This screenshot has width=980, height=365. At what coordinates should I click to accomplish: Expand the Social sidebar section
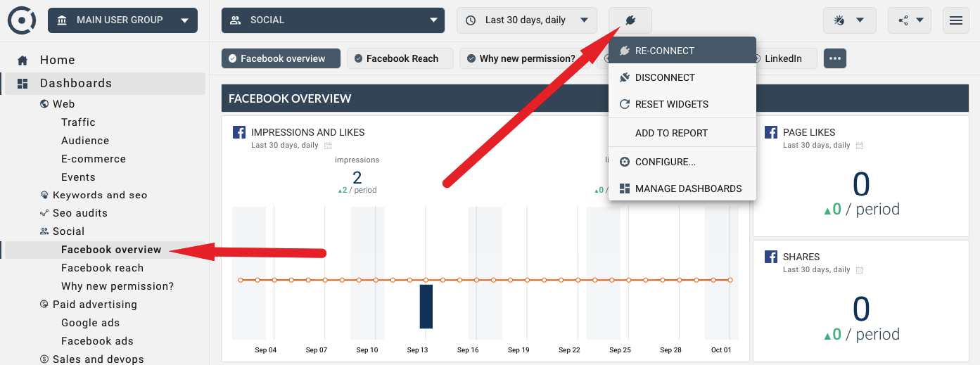point(69,231)
